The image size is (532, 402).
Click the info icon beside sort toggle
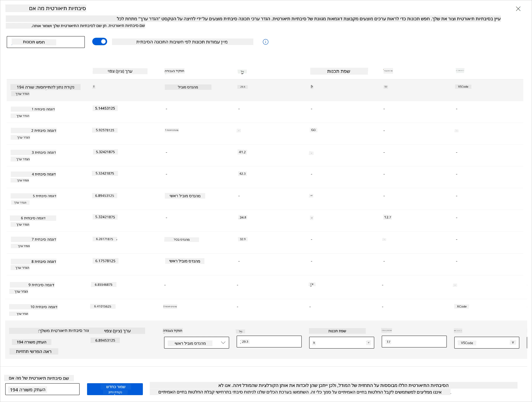pos(265,42)
